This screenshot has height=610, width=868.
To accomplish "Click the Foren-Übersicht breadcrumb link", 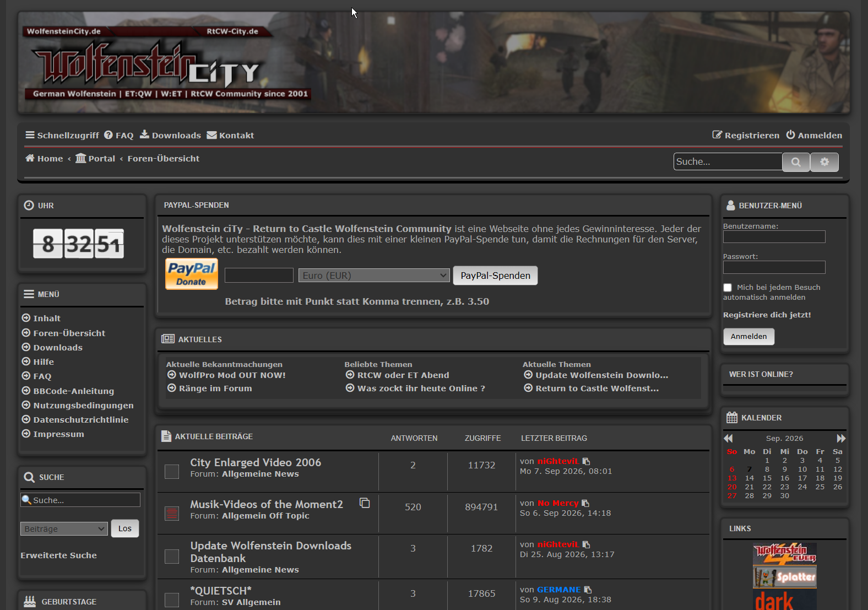I will (x=164, y=158).
